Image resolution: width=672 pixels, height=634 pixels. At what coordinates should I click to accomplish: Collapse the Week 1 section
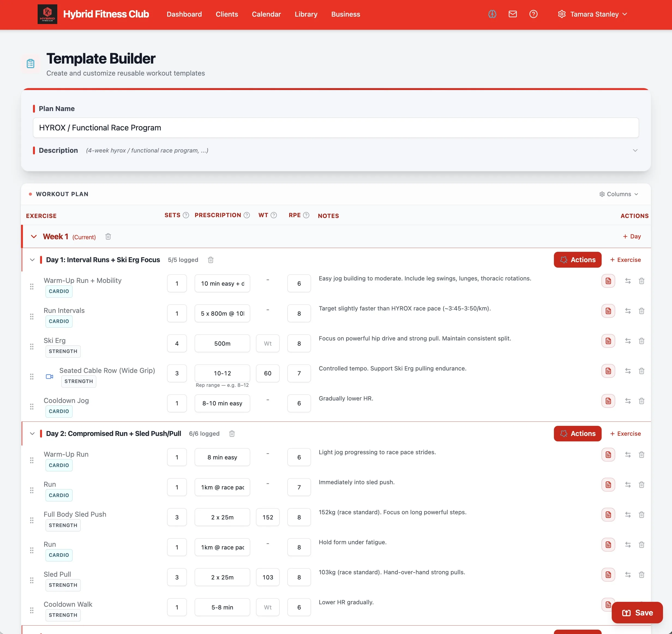(34, 236)
